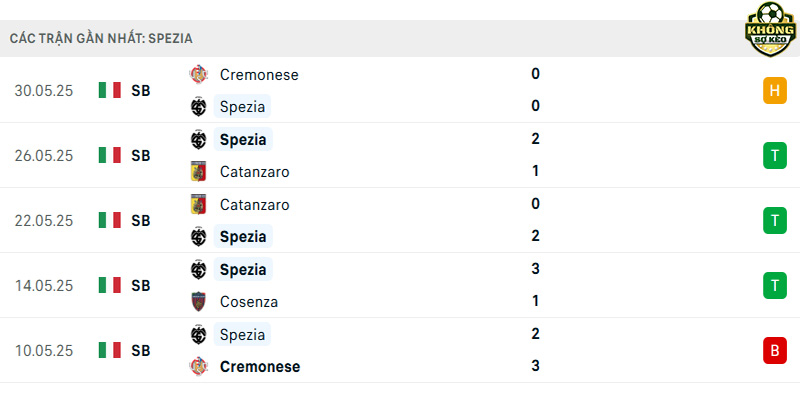Viewport: 800px width, 400px height.
Task: Click Spezia crest in 14.05.25 match
Action: [198, 269]
